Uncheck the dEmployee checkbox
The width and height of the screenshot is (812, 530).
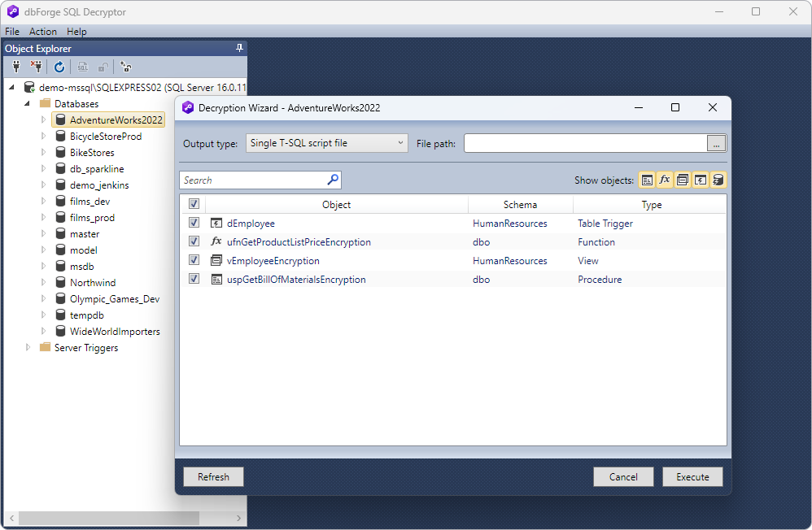194,223
